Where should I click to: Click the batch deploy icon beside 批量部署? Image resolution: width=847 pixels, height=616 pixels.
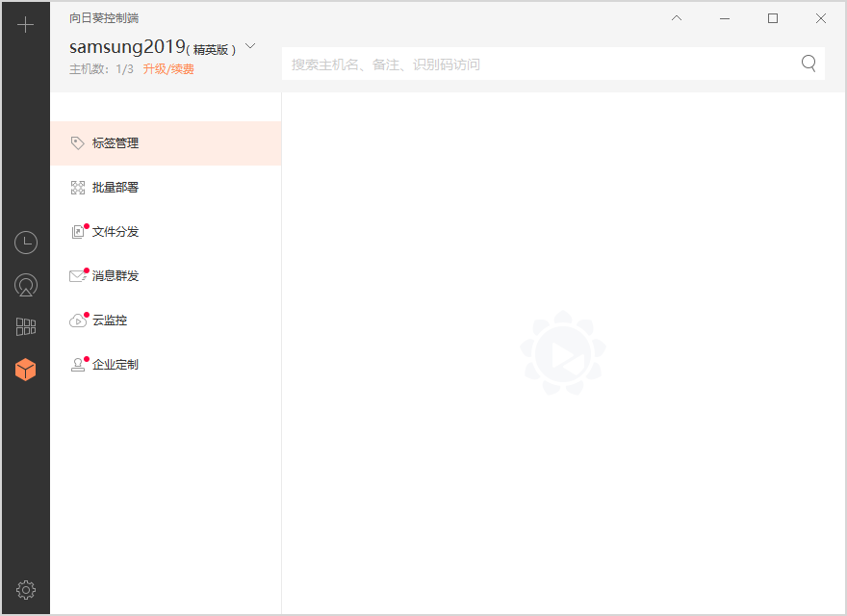[x=78, y=188]
